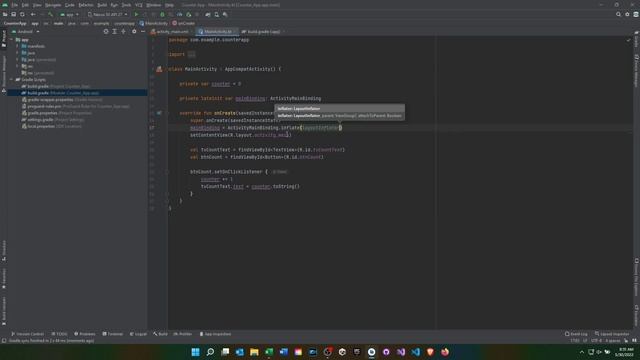
Task: Click the Sync/Reload toolbar icon
Action: 22,14
